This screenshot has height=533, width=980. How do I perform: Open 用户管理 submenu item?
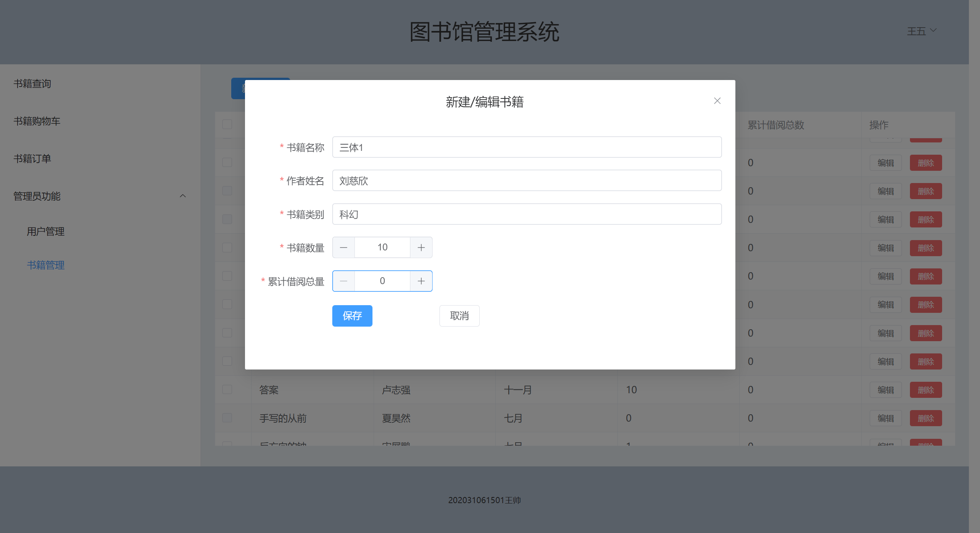tap(46, 231)
